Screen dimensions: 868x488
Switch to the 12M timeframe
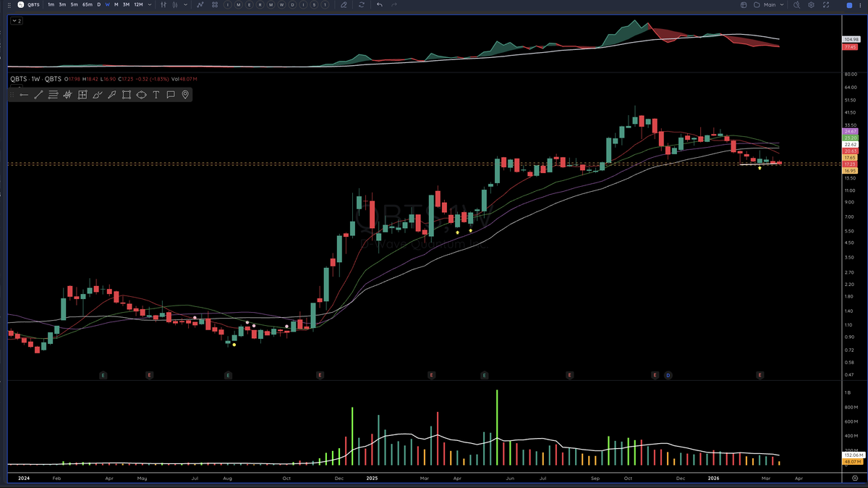click(138, 5)
